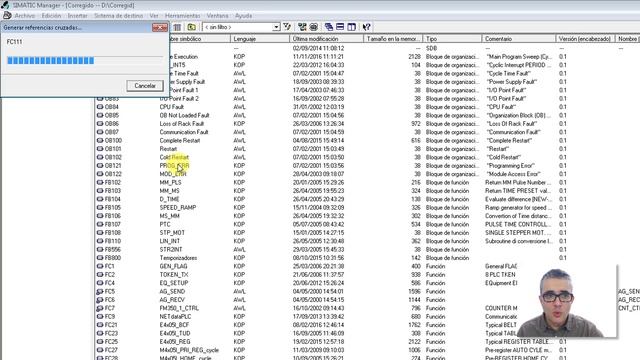Viewport: 640px width, 360px height.
Task: Select the OB87 block icon
Action: (100, 132)
